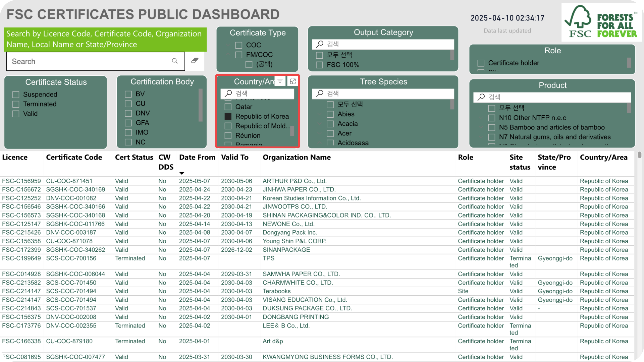Image resolution: width=644 pixels, height=362 pixels.
Task: Click the magnifier icon in the main Search box
Action: (x=175, y=61)
